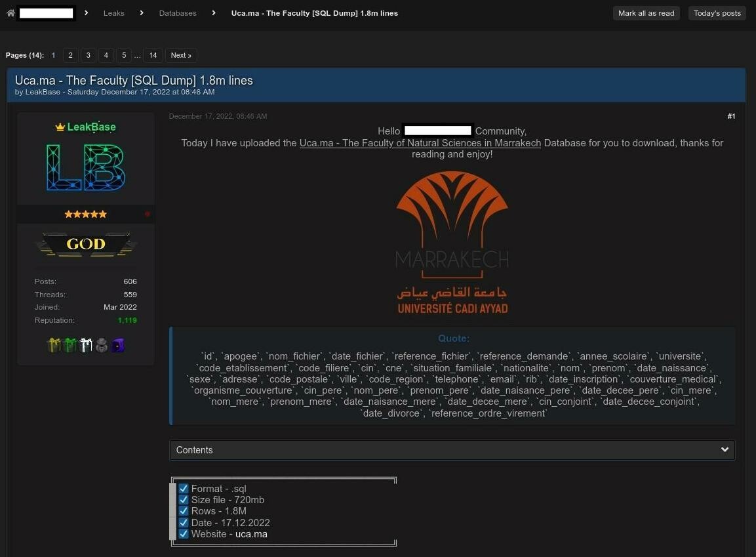Click the five-star rating under the avatar

click(86, 214)
